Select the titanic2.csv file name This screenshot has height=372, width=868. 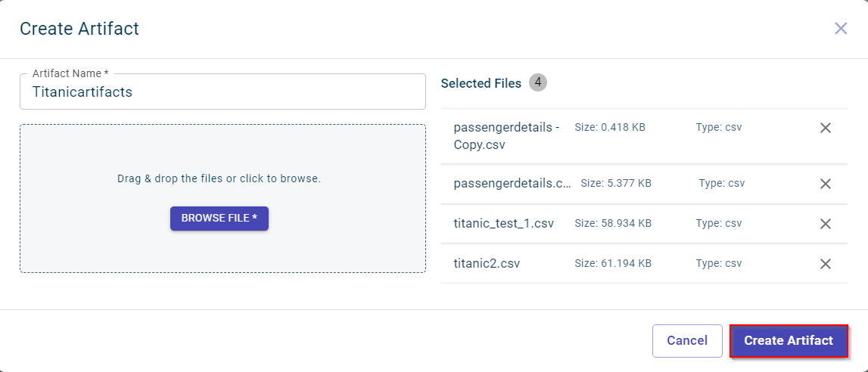(x=487, y=264)
